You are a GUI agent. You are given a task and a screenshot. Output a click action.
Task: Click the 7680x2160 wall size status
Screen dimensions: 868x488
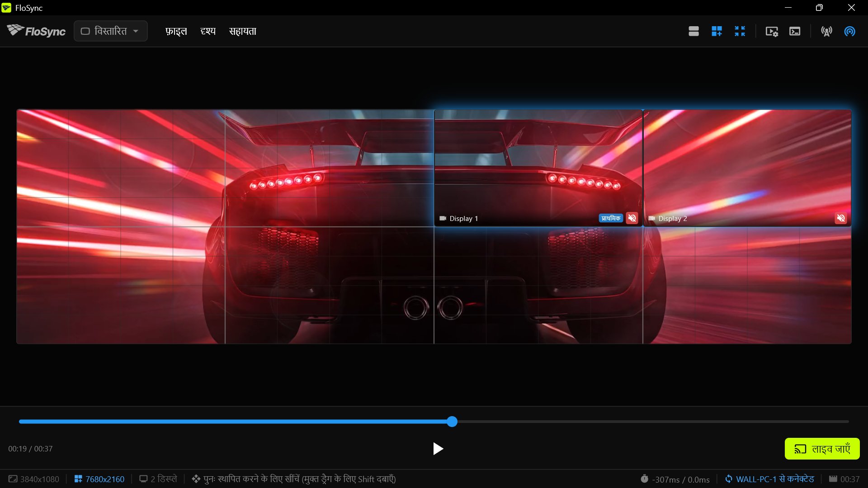point(99,479)
